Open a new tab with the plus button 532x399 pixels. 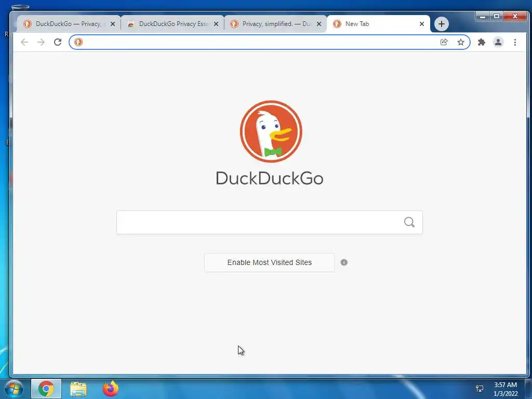click(442, 24)
